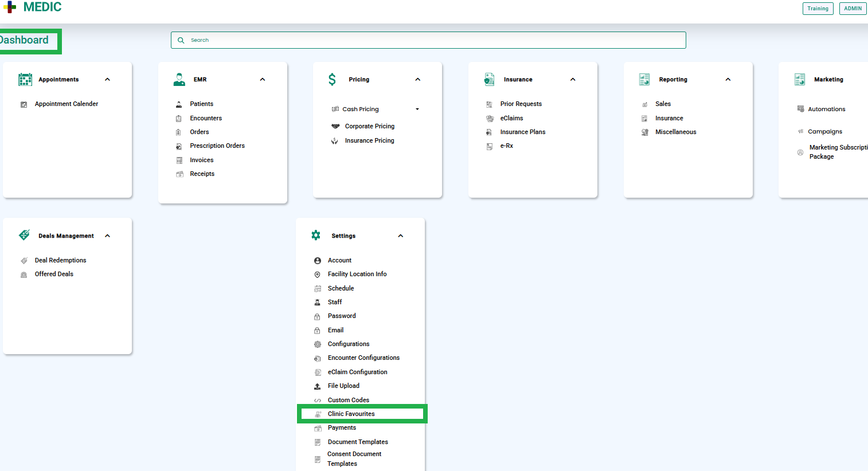Image resolution: width=868 pixels, height=471 pixels.
Task: Expand the Cash Pricing dropdown arrow
Action: coord(417,109)
